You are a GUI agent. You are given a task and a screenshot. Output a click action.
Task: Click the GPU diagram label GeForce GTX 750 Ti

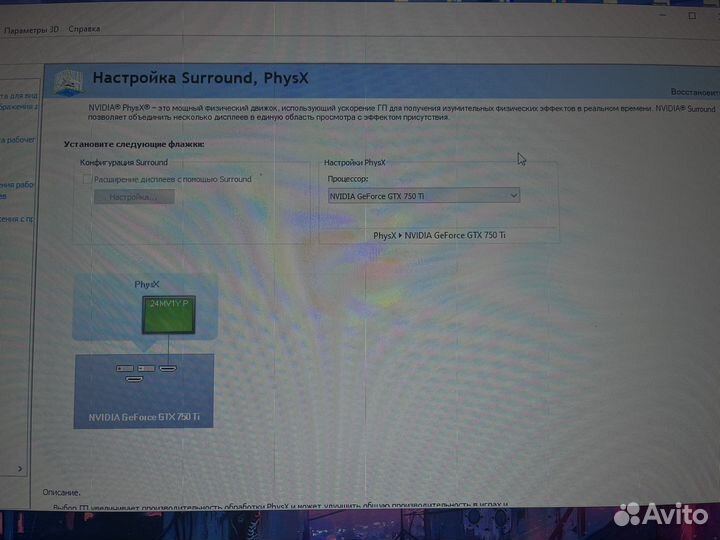144,416
